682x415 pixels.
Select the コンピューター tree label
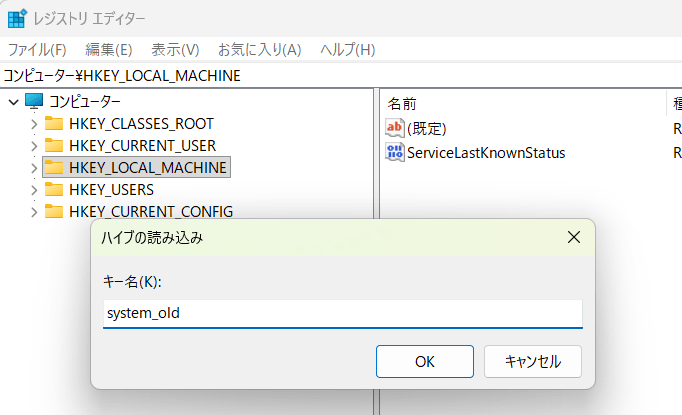(x=84, y=102)
